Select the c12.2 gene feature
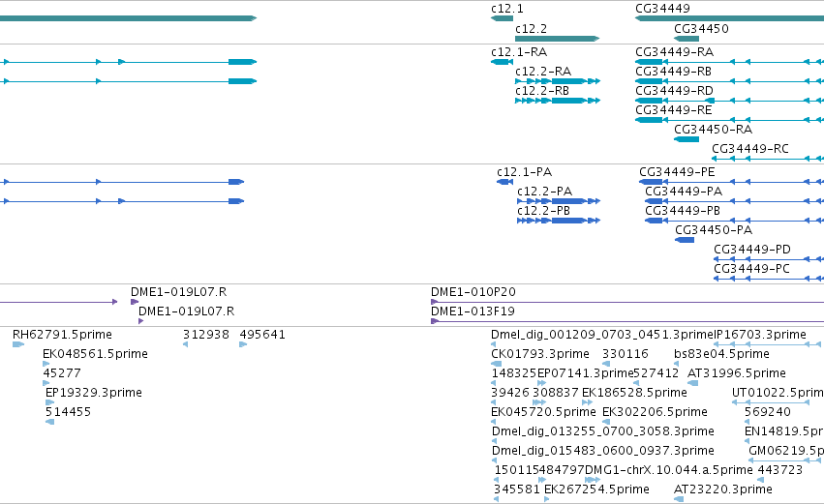 (557, 39)
